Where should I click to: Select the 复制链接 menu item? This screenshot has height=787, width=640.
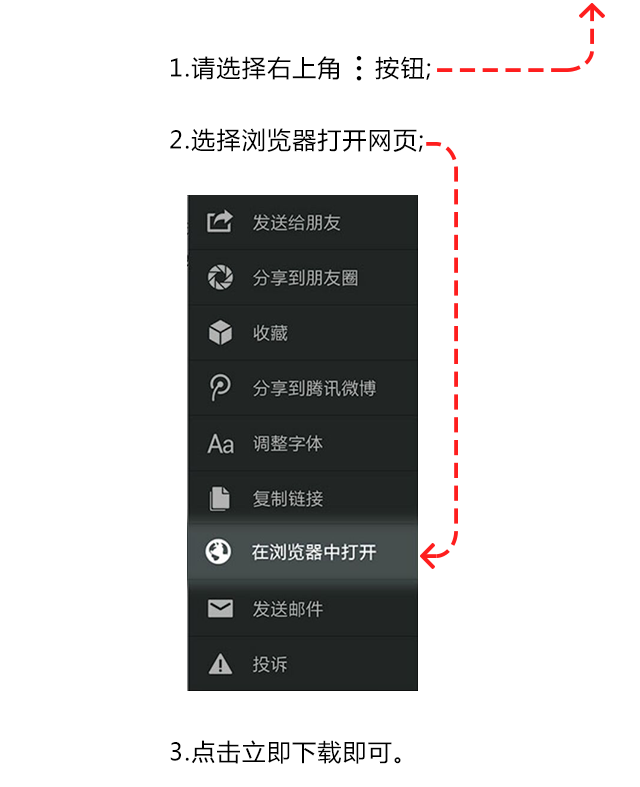pos(303,497)
